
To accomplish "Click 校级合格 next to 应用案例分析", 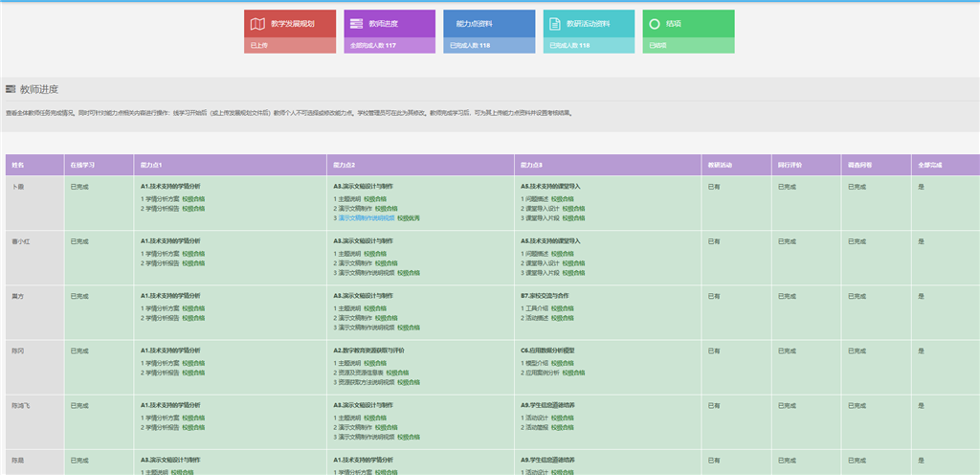I will click(574, 373).
